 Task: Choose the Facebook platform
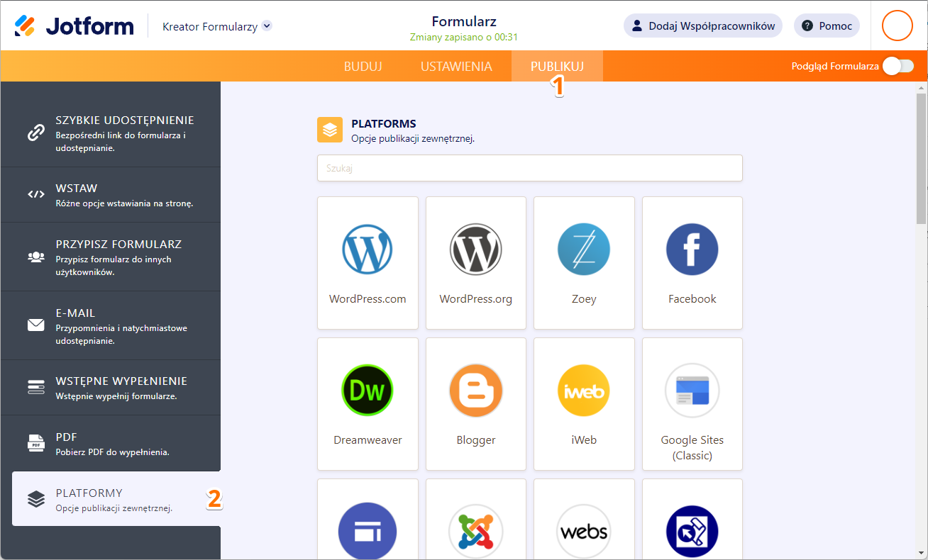click(692, 263)
